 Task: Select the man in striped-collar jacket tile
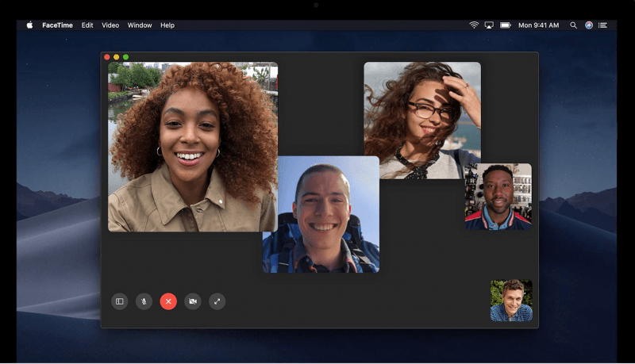click(x=498, y=197)
